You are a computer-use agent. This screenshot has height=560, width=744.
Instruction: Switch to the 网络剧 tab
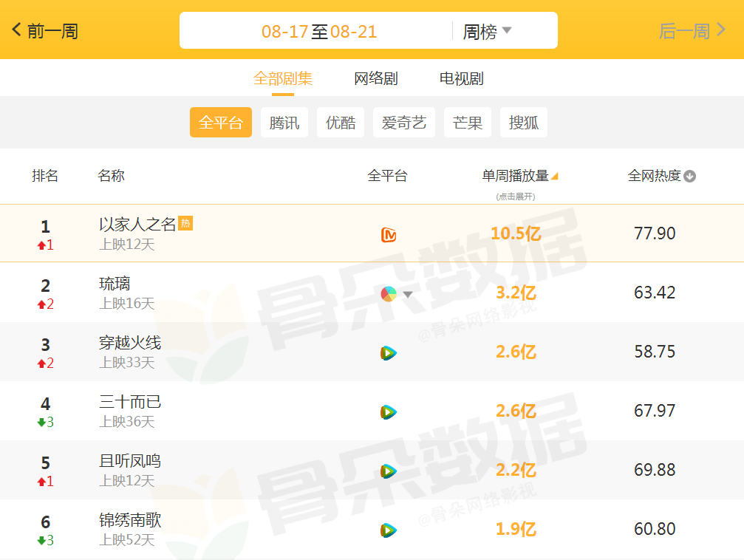click(x=376, y=78)
